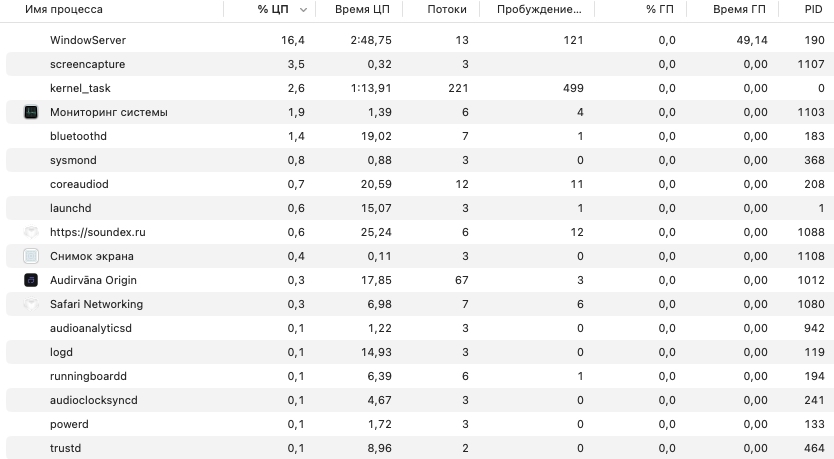This screenshot has width=834, height=459.
Task: Select the screencapture process row
Action: point(87,64)
